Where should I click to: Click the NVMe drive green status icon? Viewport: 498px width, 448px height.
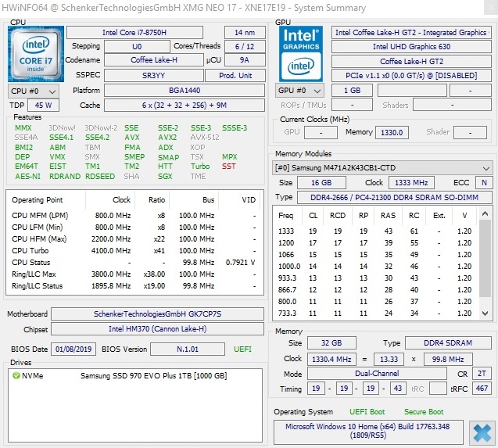point(16,375)
